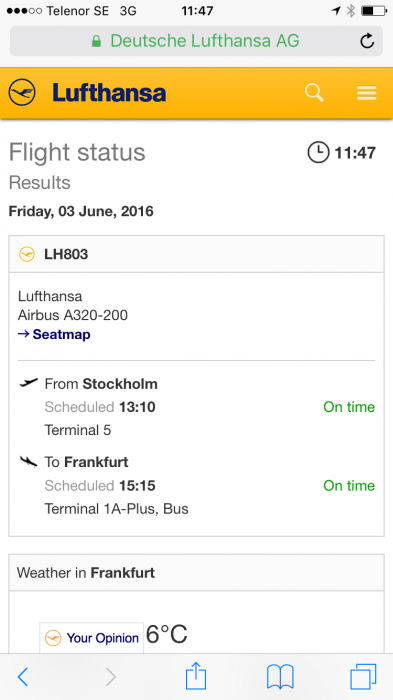The image size is (393, 700).
Task: Open the Your Opinion feedback button
Action: [x=92, y=638]
